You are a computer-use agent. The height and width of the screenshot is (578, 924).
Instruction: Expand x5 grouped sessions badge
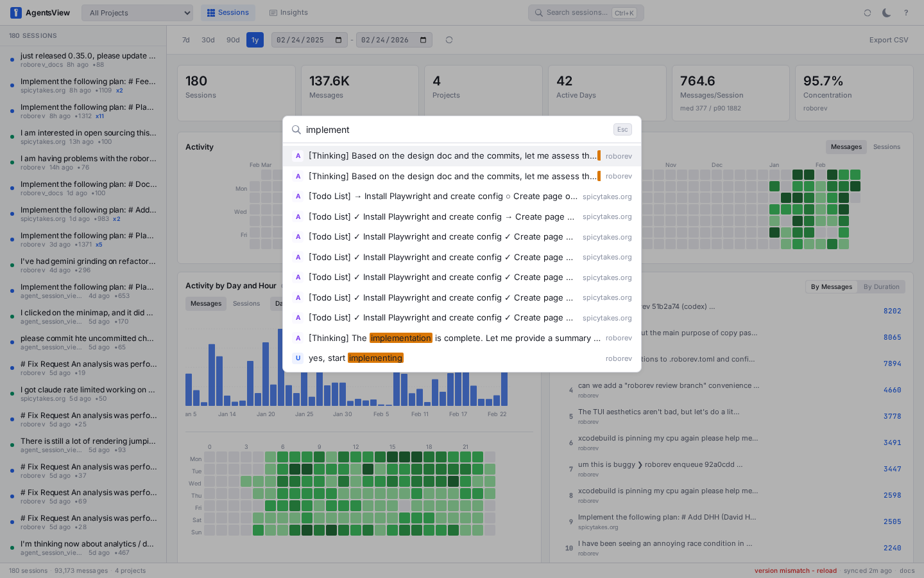(99, 245)
